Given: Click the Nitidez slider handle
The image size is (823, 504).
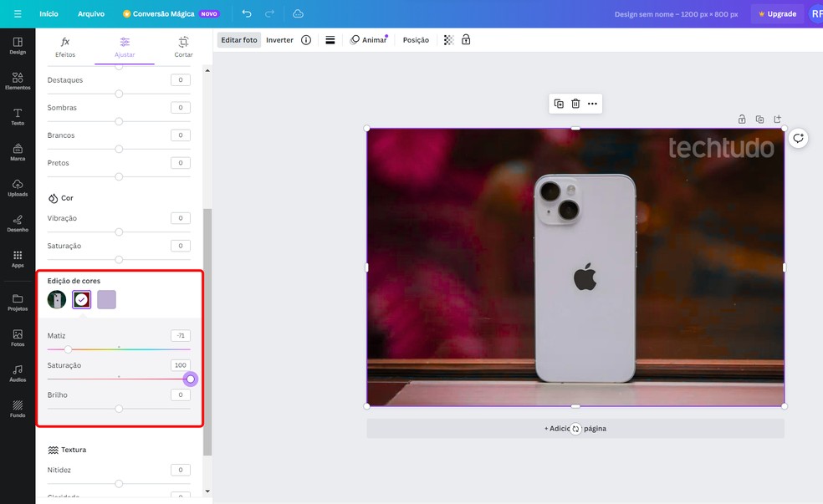Looking at the screenshot, I should coord(119,483).
